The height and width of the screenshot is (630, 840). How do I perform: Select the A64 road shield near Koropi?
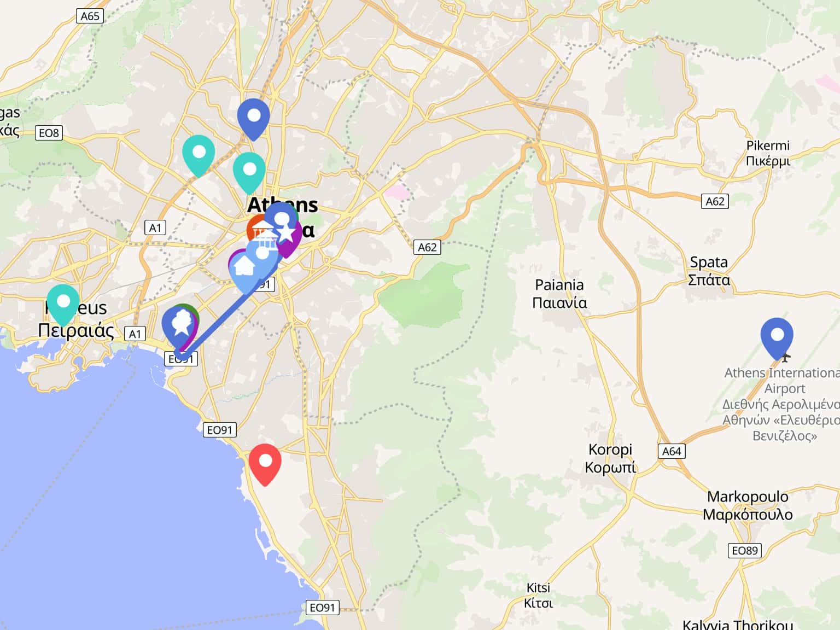(x=672, y=451)
